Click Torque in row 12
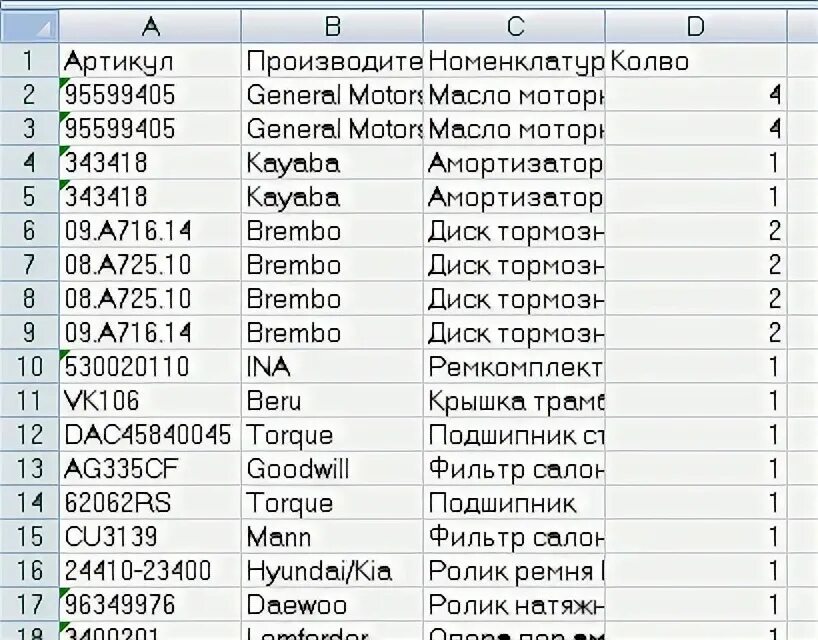Image resolution: width=818 pixels, height=640 pixels. (332, 434)
